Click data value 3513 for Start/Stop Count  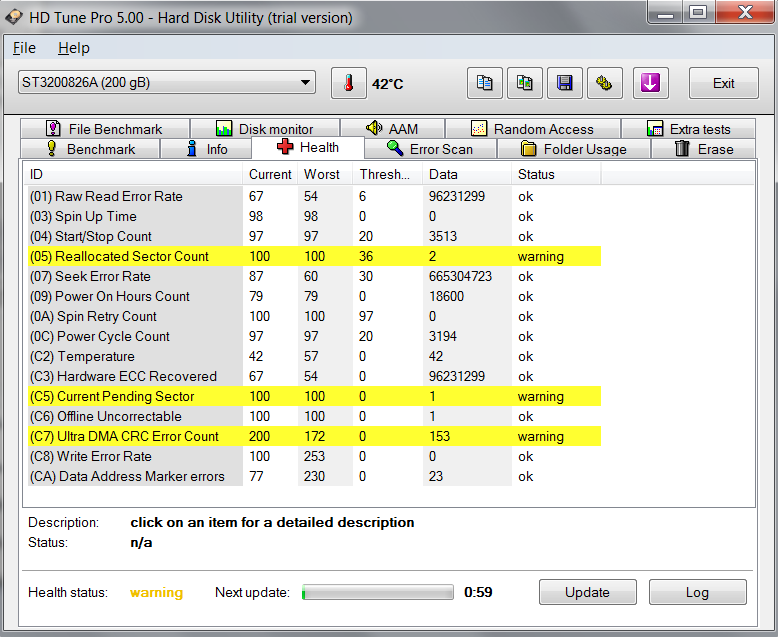(x=443, y=237)
